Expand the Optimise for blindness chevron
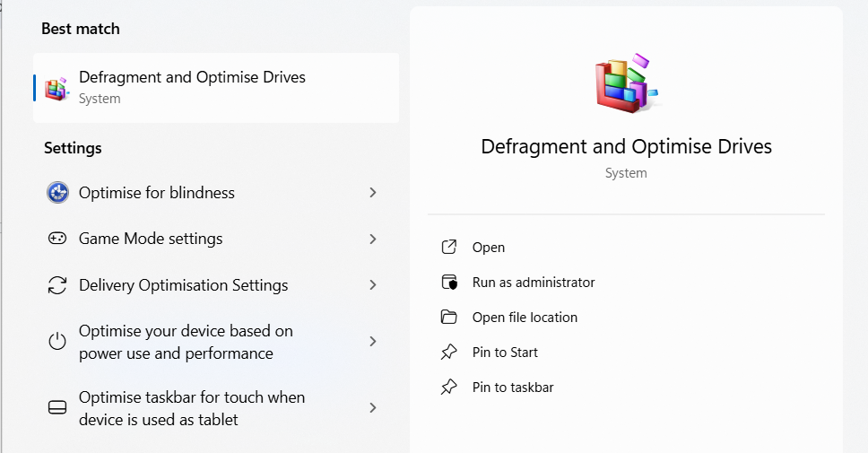 coord(373,193)
